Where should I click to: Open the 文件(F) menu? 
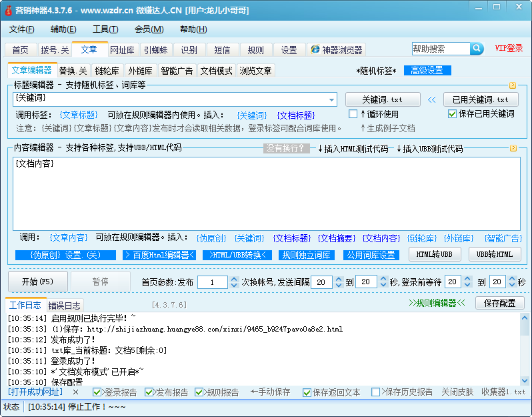(22, 29)
